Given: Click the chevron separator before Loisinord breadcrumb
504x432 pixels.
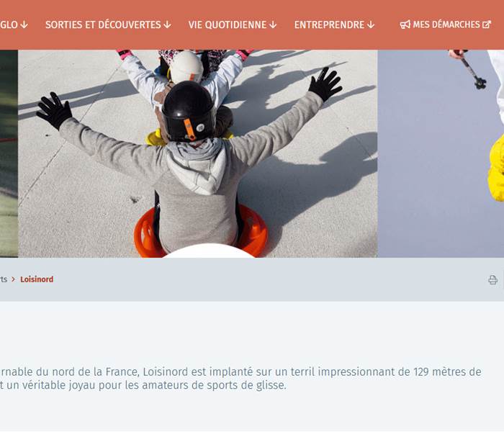Looking at the screenshot, I should pyautogui.click(x=14, y=279).
